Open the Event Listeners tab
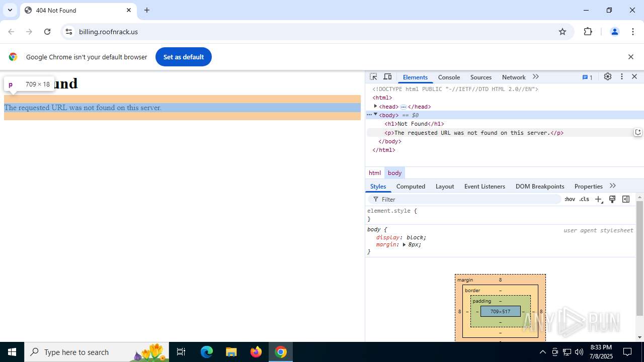The image size is (644, 362). click(x=485, y=187)
